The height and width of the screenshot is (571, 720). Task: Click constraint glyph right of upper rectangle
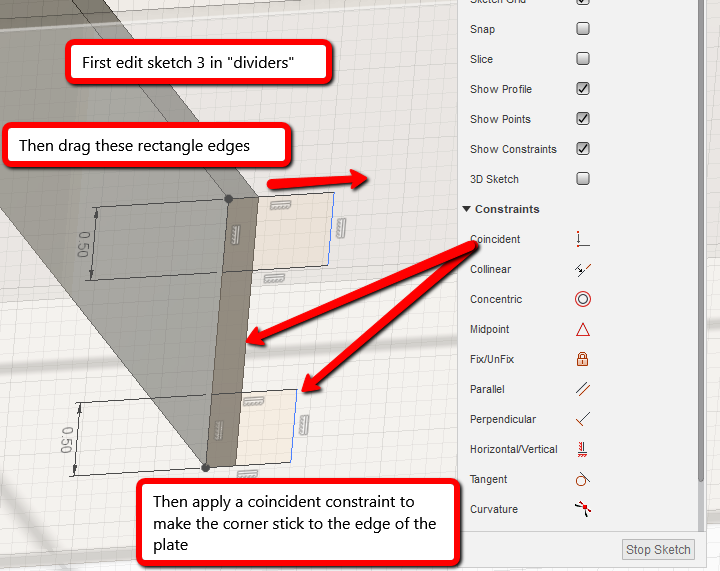tap(341, 228)
